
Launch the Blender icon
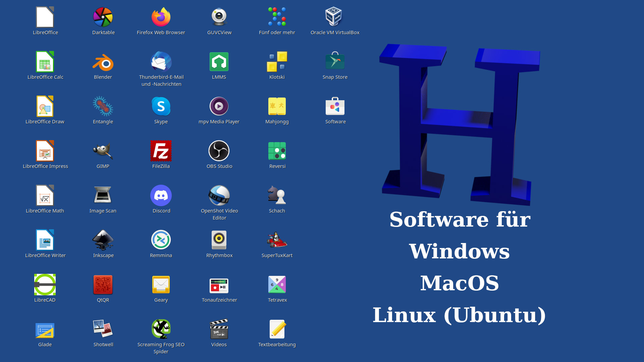click(103, 62)
